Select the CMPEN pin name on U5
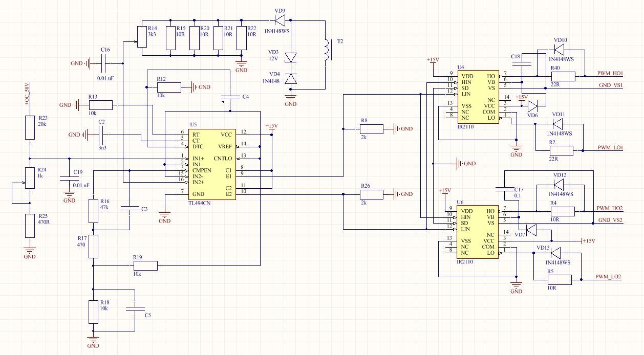 coord(202,170)
